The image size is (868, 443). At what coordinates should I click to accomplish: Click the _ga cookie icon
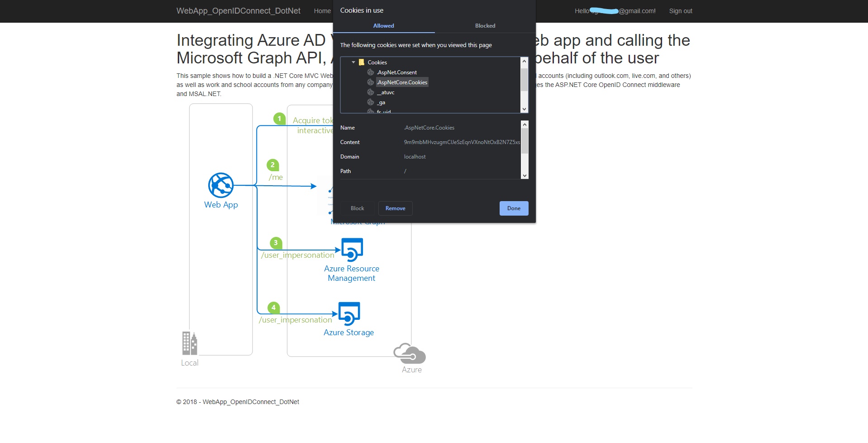pyautogui.click(x=371, y=102)
